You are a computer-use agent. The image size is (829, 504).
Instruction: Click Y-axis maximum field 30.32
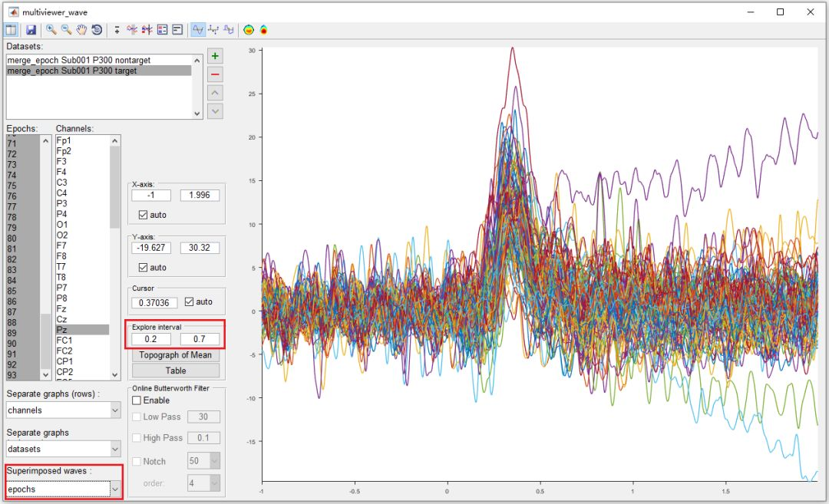[x=200, y=247]
